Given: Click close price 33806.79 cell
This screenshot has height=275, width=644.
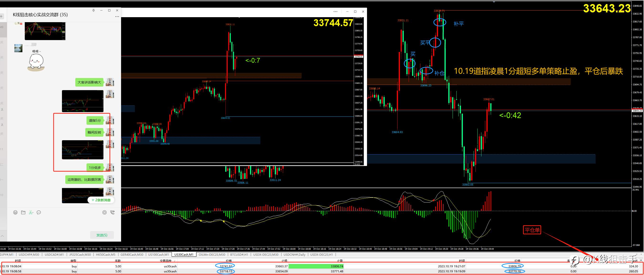Looking at the screenshot, I should tap(514, 266).
